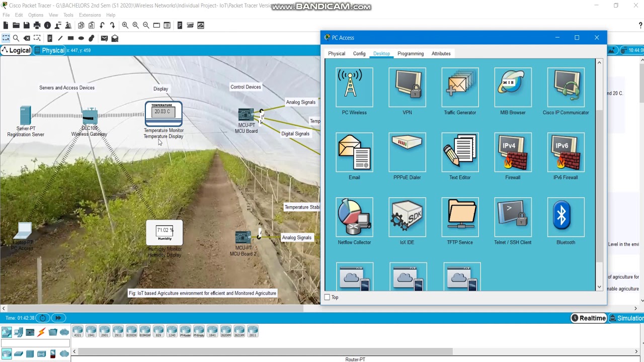Click the Print toolbar icon
The width and height of the screenshot is (644, 362).
[37, 25]
